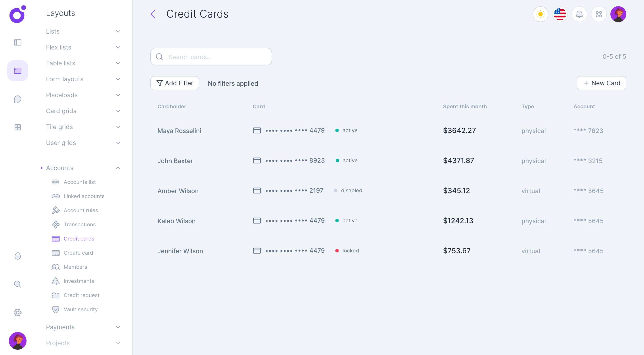This screenshot has width=644, height=355.
Task: Change language using the US flag icon
Action: pyautogui.click(x=560, y=14)
